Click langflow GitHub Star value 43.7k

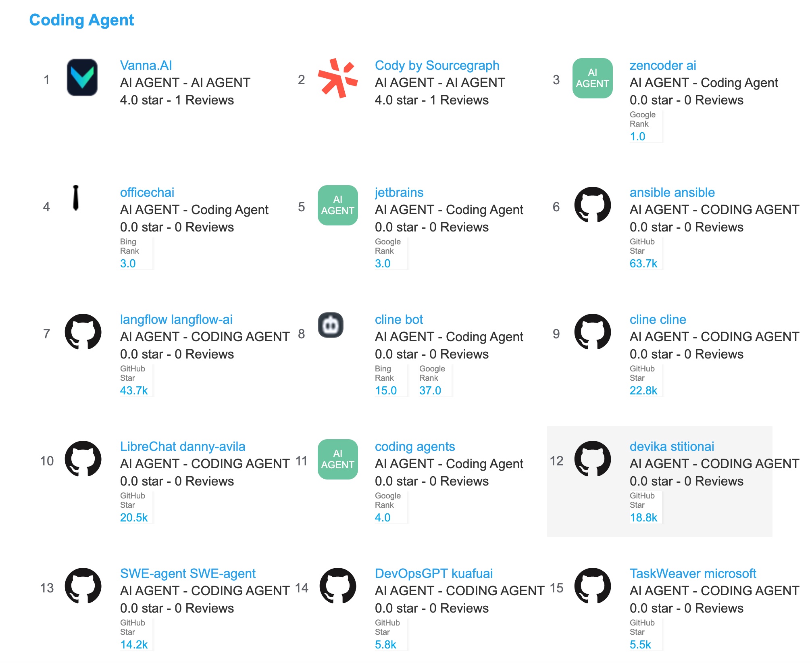click(134, 390)
